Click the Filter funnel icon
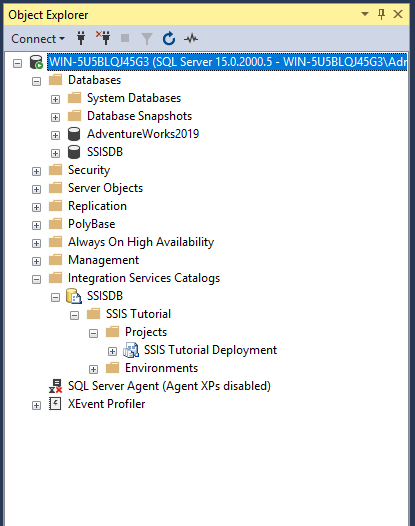This screenshot has height=526, width=415. [147, 39]
